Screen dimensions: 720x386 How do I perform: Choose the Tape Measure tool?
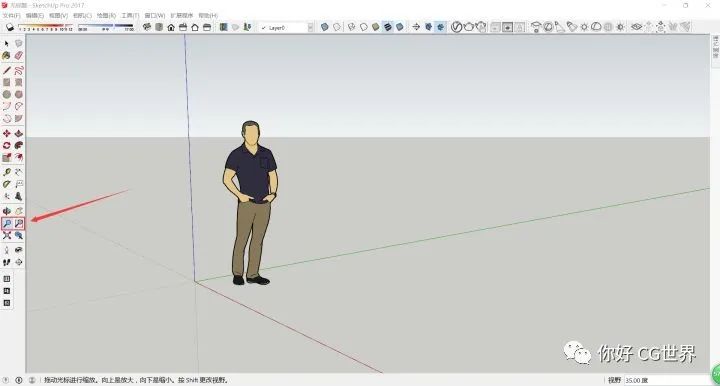(x=6, y=172)
